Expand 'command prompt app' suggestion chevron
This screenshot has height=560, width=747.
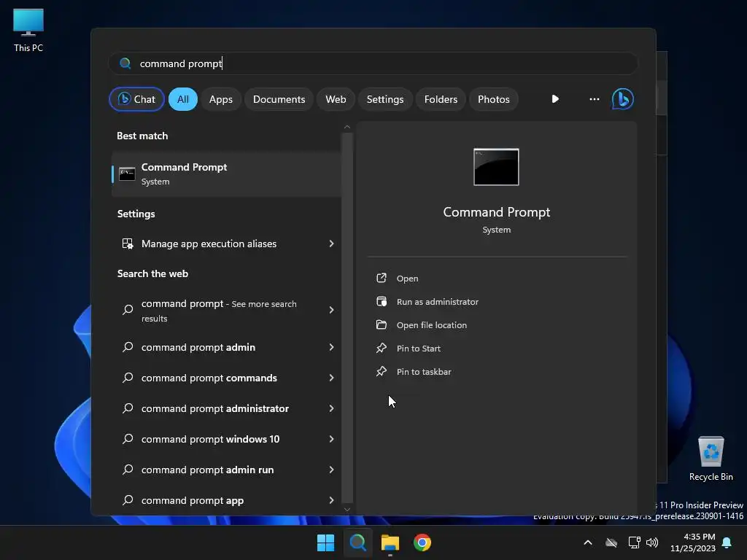tap(331, 500)
